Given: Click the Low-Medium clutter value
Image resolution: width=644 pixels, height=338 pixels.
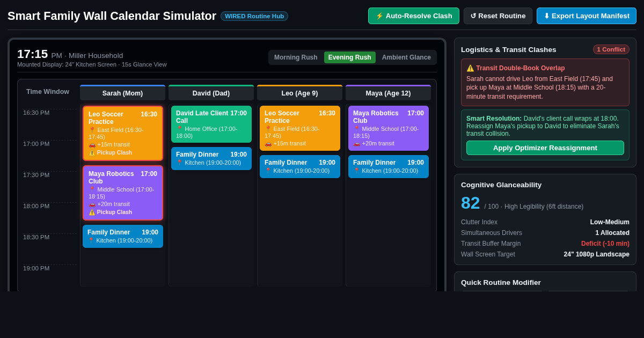Looking at the screenshot, I should pos(610,222).
